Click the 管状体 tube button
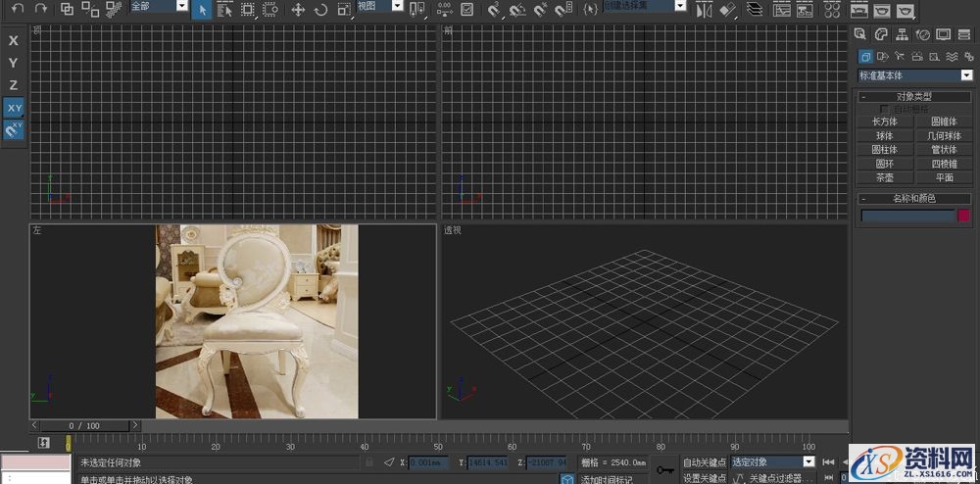This screenshot has height=484, width=980. (944, 150)
